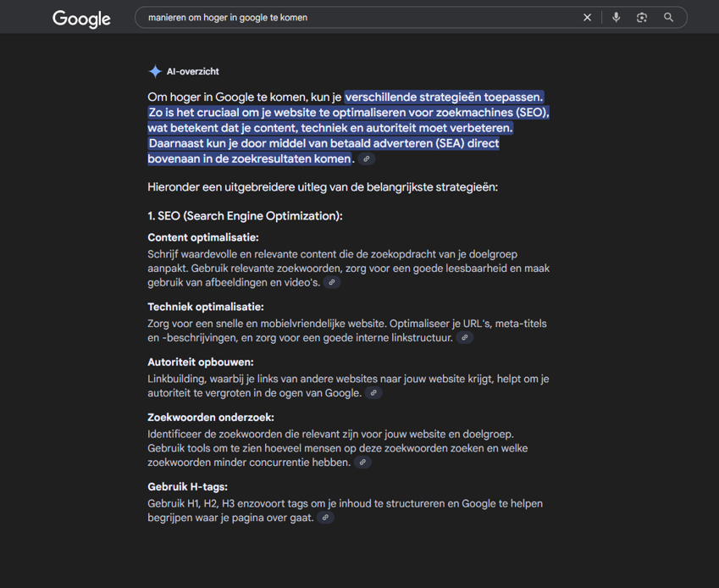Click the link icon under Content optimalisatie
Screen dimensions: 719x588
coord(331,282)
